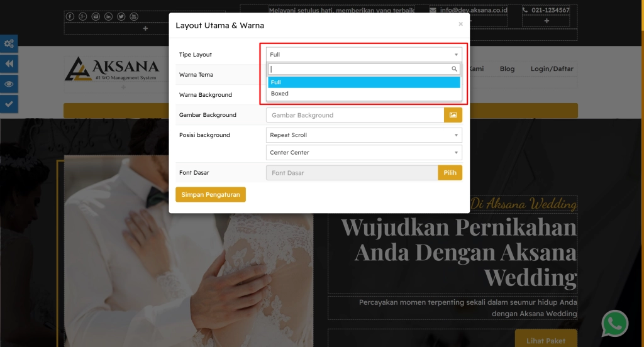The width and height of the screenshot is (644, 347).
Task: Click the Gambar Background input field
Action: tap(355, 115)
